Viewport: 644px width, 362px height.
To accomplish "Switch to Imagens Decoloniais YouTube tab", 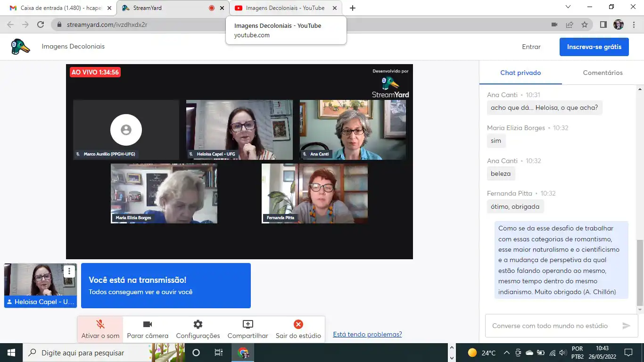I will 285,8.
